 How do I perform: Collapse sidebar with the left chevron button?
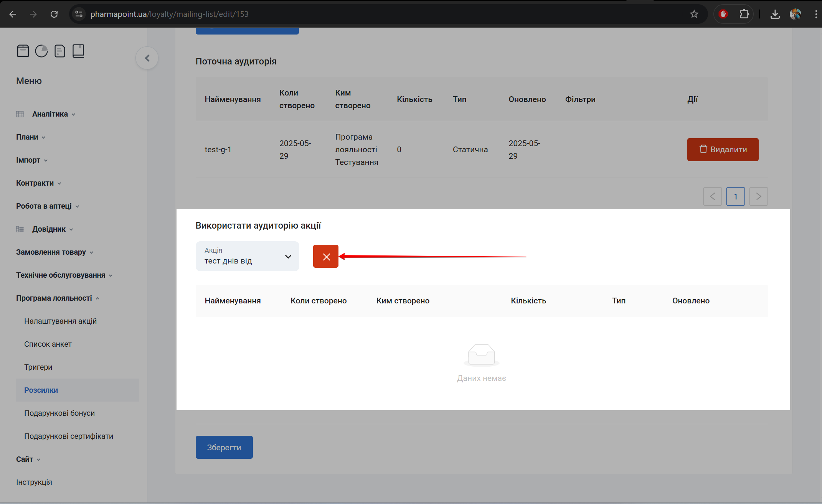[147, 58]
